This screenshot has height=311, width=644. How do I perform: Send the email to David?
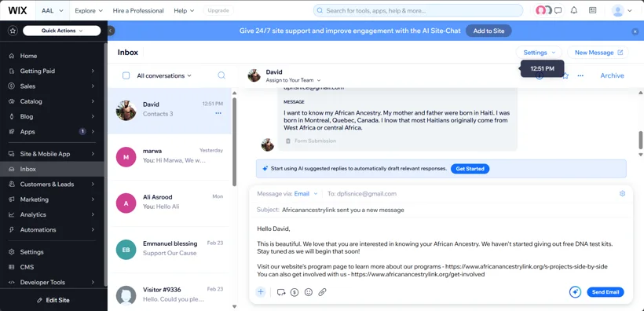point(606,292)
